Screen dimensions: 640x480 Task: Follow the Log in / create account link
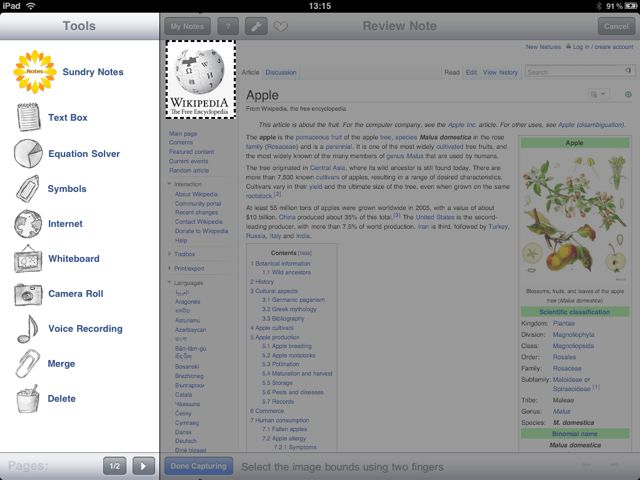coord(603,47)
